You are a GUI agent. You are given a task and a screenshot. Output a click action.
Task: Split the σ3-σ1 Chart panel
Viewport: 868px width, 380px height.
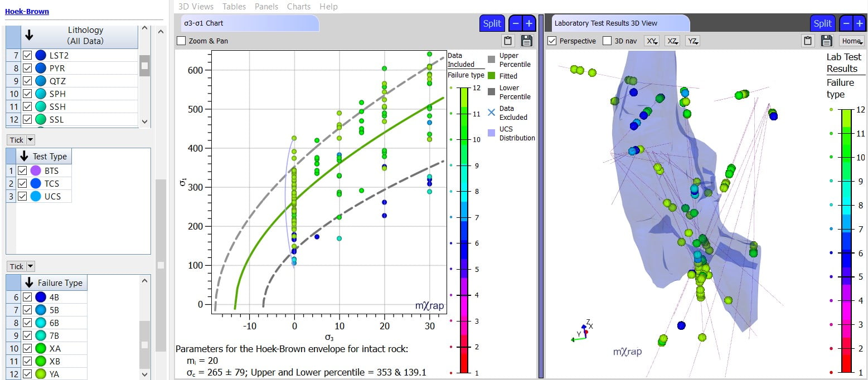pos(491,23)
